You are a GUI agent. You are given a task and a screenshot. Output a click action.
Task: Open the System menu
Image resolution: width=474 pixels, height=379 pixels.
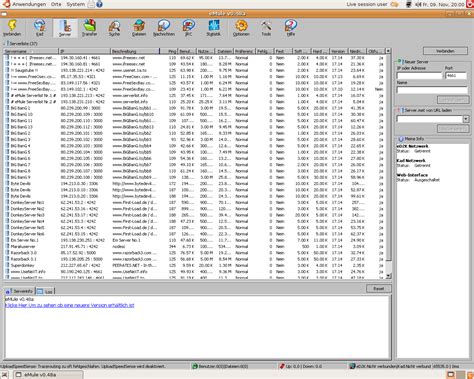75,4
